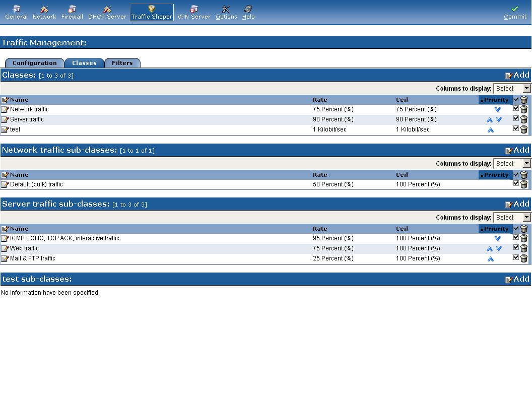Move ICMP ECHO priority down arrow
The width and height of the screenshot is (532, 402).
(498, 238)
